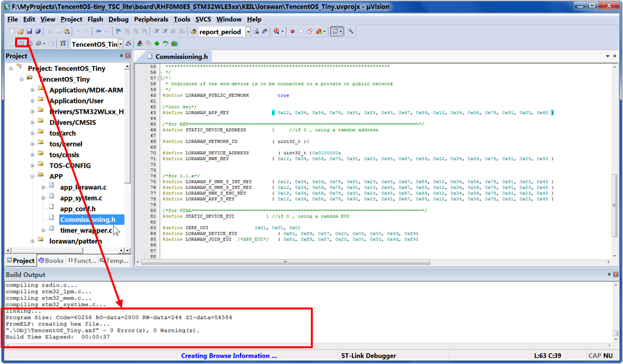Open the File menu
Screen dimensions: 623x364
click(x=12, y=19)
